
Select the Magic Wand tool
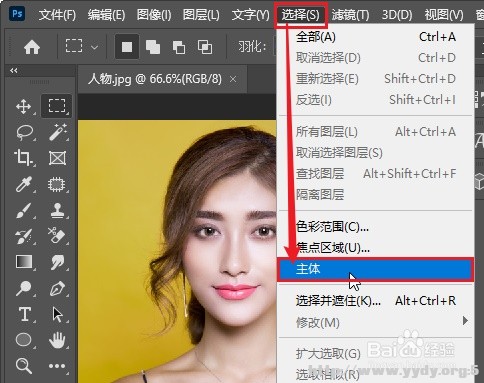(58, 132)
